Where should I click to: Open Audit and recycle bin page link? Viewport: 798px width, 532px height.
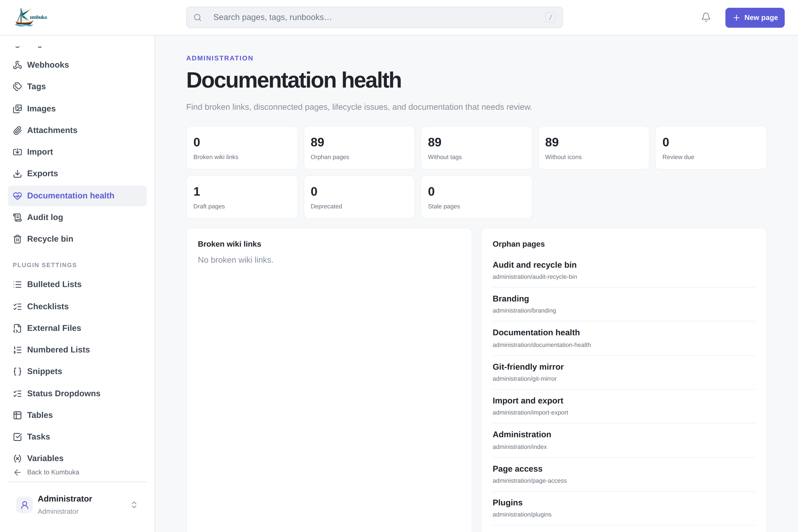pyautogui.click(x=534, y=265)
